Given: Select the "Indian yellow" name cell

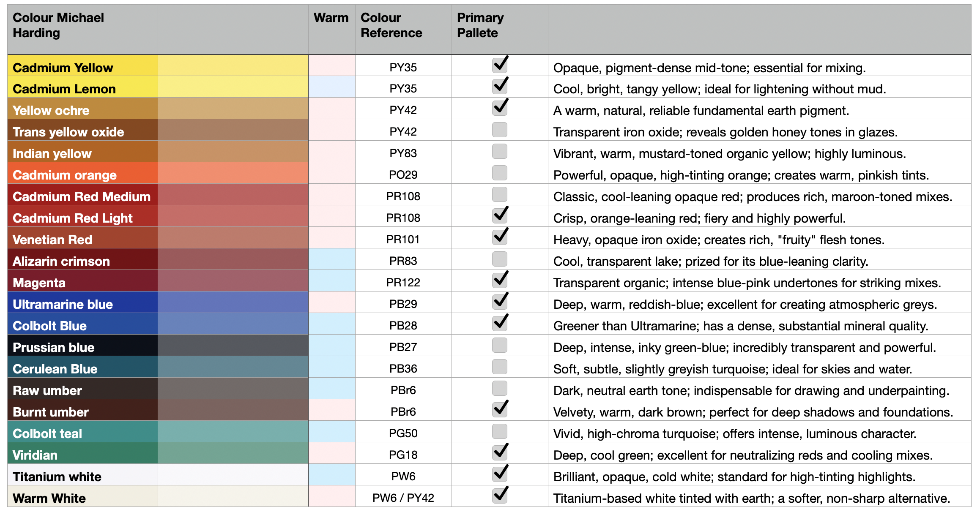Looking at the screenshot, I should point(82,151).
